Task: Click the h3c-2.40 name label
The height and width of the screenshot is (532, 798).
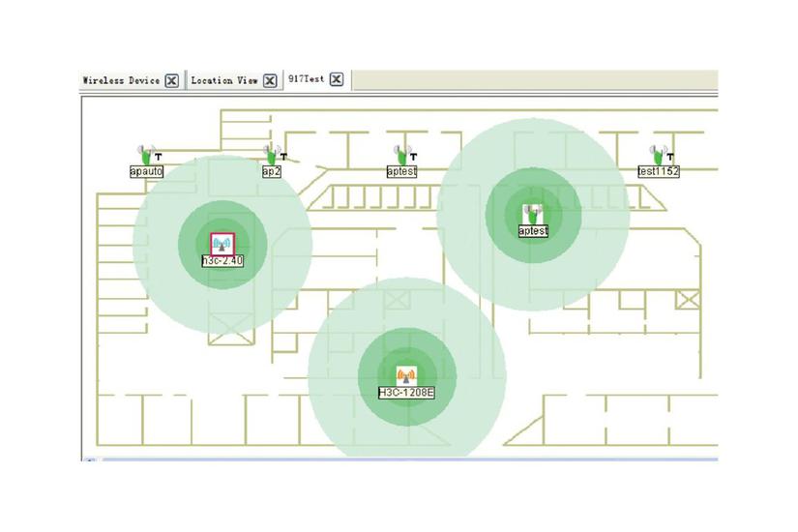Action: click(x=222, y=260)
